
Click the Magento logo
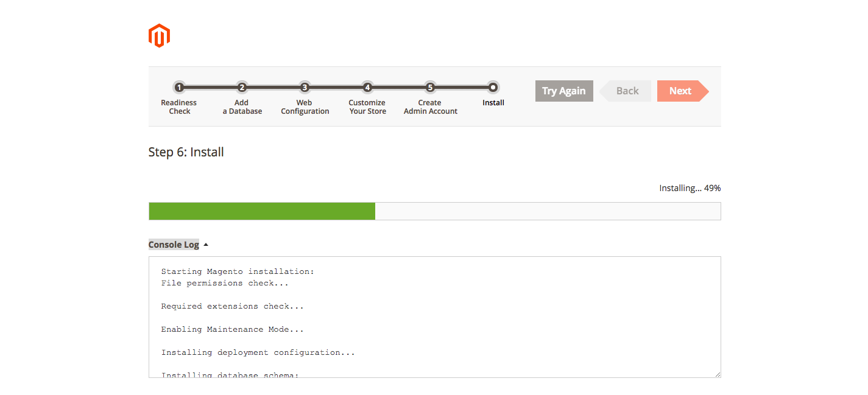(159, 36)
